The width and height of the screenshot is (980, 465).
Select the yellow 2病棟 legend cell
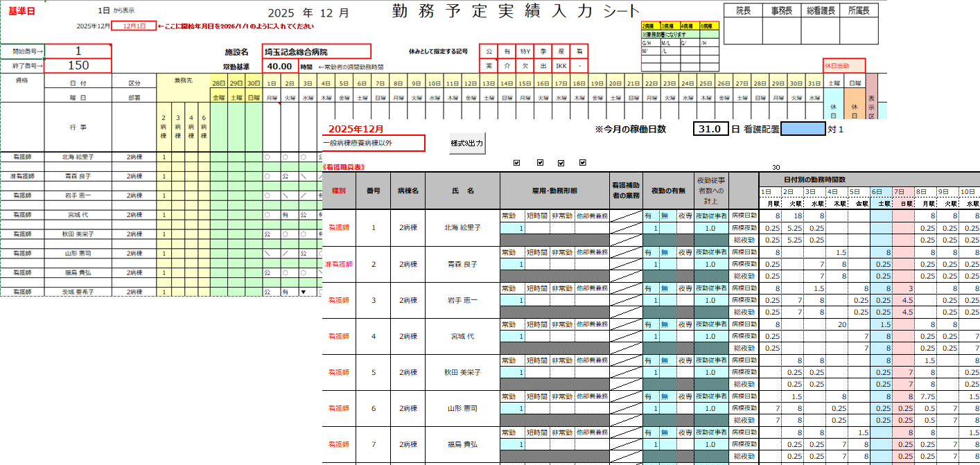[x=651, y=26]
